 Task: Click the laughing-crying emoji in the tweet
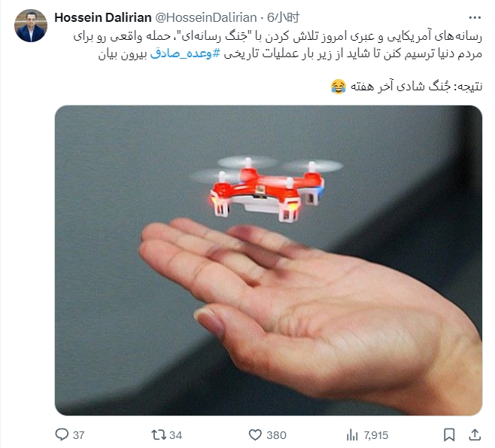click(338, 87)
